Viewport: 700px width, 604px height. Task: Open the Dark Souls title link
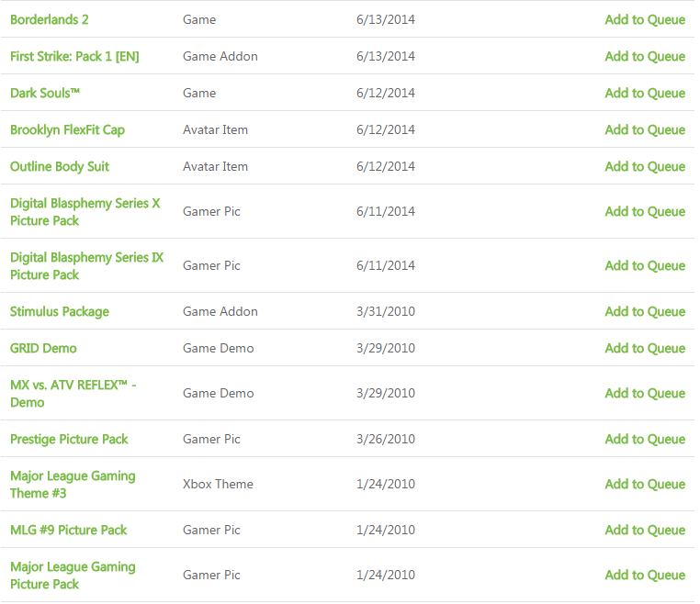(x=45, y=94)
